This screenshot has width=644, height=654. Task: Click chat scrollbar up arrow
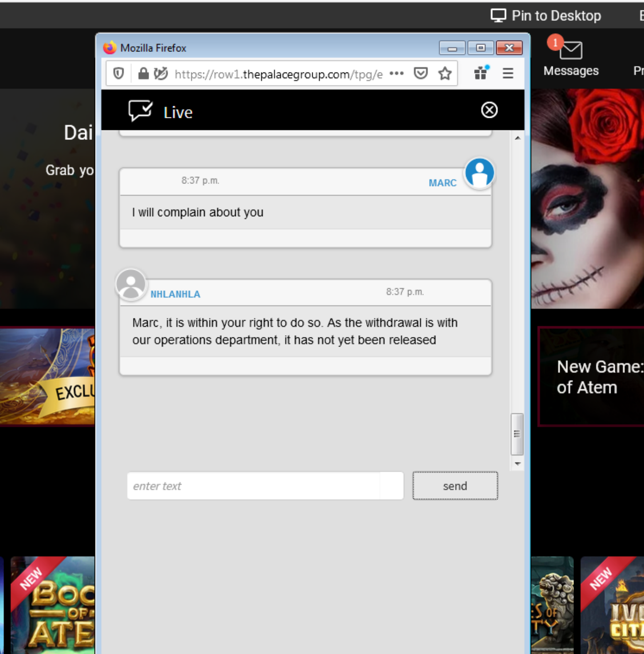tap(517, 138)
